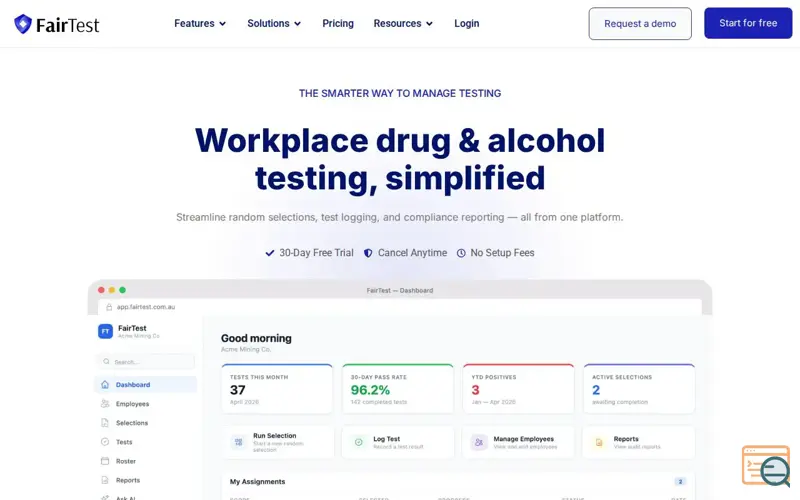Image resolution: width=800 pixels, height=500 pixels.
Task: Click the orange browser inspect widget icon
Action: (766, 465)
